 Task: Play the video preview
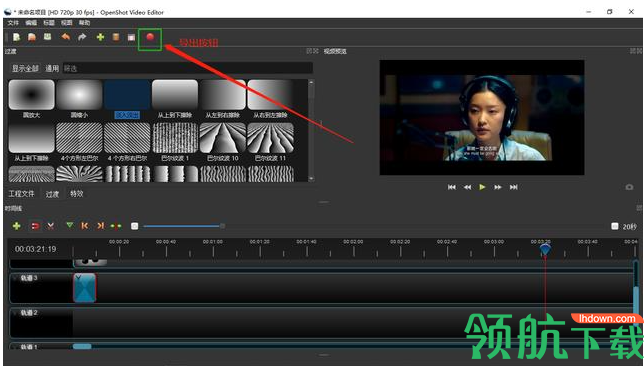[482, 187]
